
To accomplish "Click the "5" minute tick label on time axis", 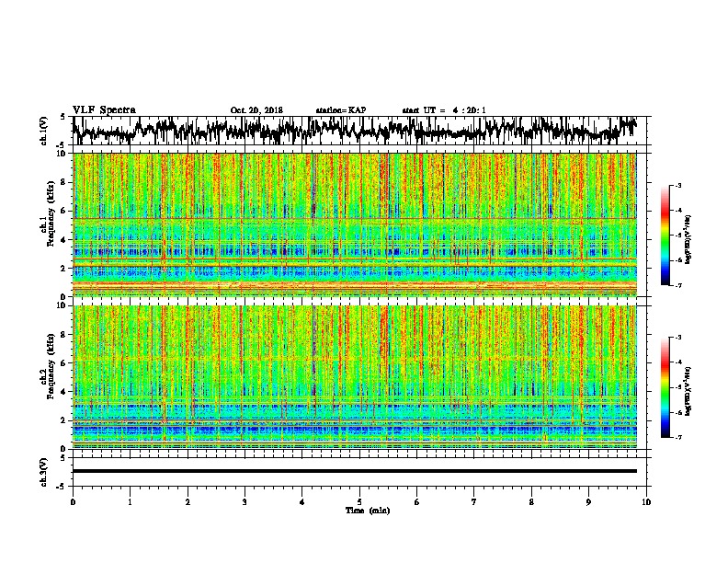I will tap(359, 502).
